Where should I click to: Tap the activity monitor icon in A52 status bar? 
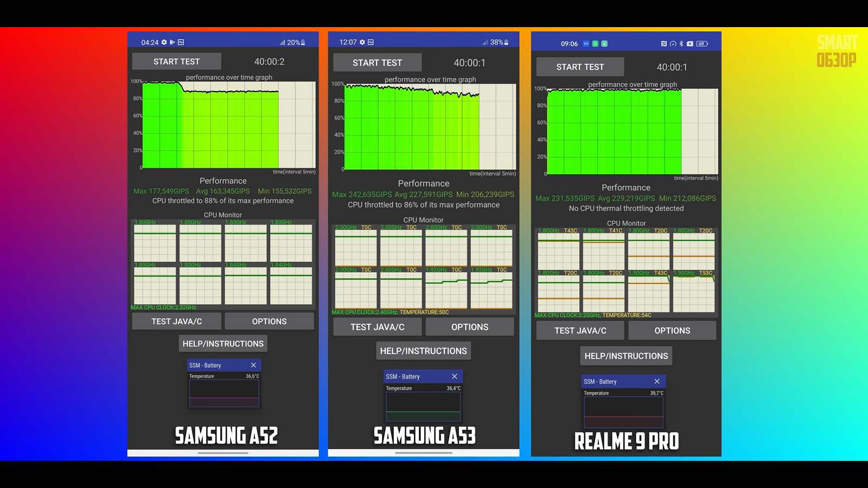coord(181,42)
